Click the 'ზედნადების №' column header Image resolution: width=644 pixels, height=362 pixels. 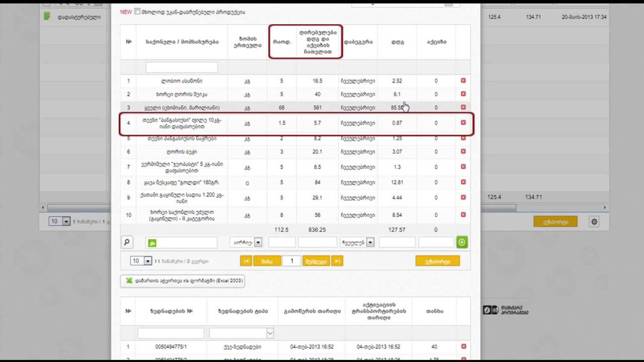pos(171,311)
